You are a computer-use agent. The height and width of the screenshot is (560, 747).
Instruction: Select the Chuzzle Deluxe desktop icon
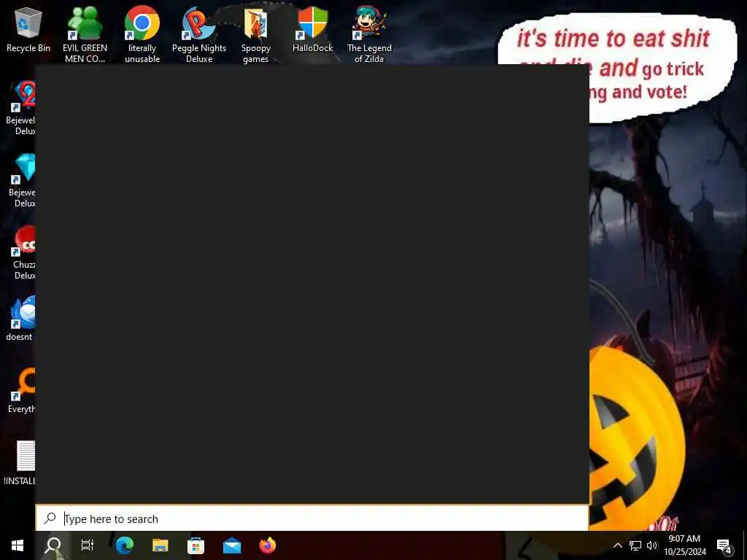pos(24,252)
